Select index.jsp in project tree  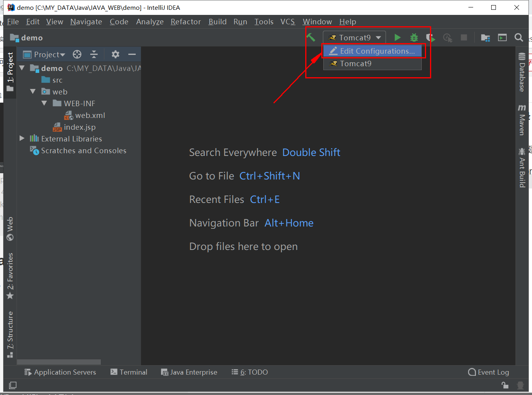coord(74,127)
